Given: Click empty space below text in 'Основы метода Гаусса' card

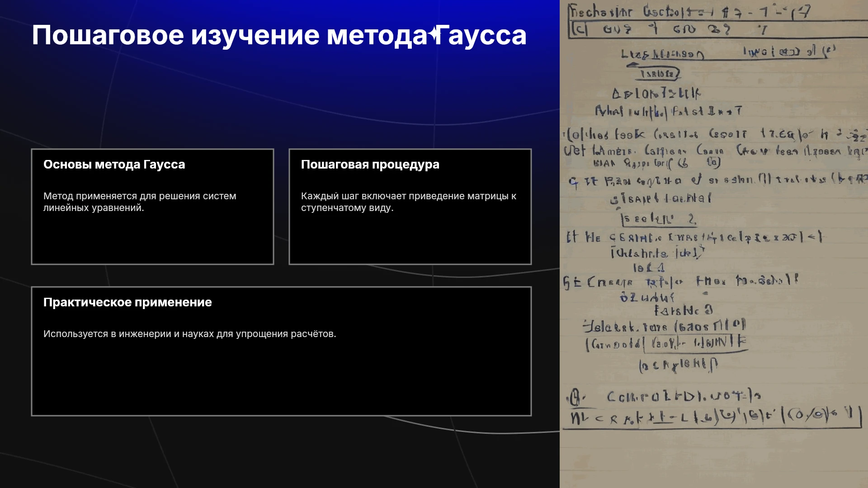Looking at the screenshot, I should click(152, 239).
